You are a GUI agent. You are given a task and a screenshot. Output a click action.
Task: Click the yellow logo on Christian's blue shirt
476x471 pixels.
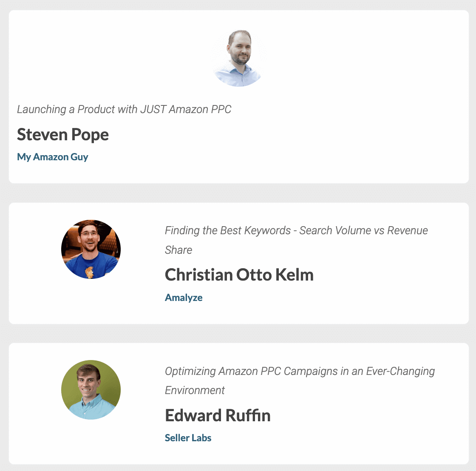[x=90, y=271]
